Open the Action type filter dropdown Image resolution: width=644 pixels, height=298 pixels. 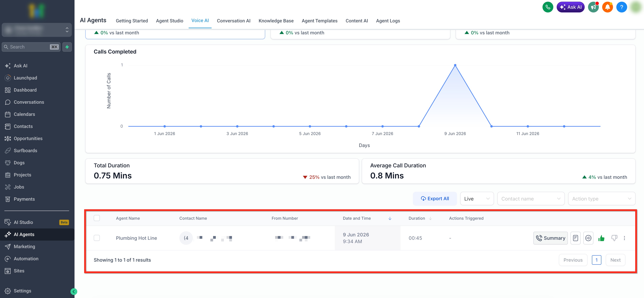point(602,199)
